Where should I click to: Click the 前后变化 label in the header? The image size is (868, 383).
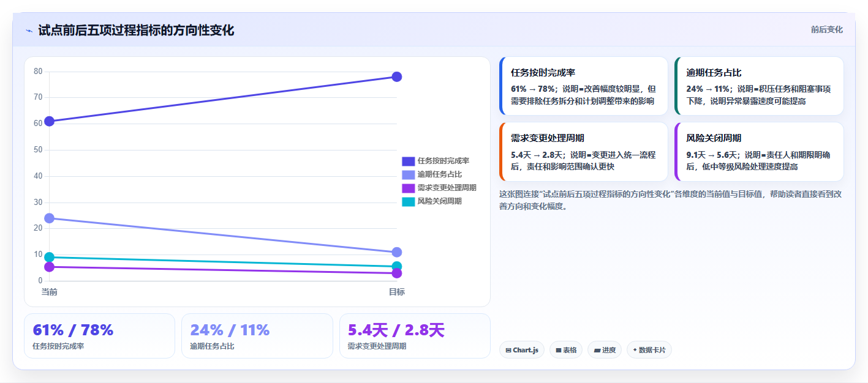point(827,29)
